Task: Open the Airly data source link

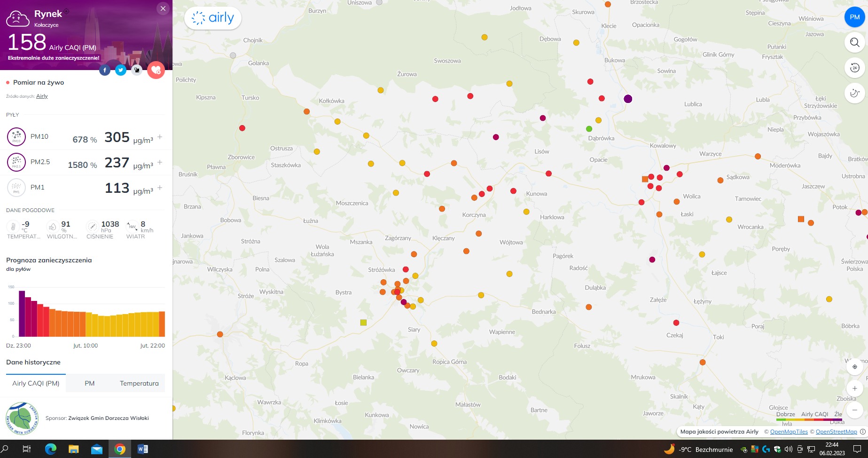Action: (42, 96)
